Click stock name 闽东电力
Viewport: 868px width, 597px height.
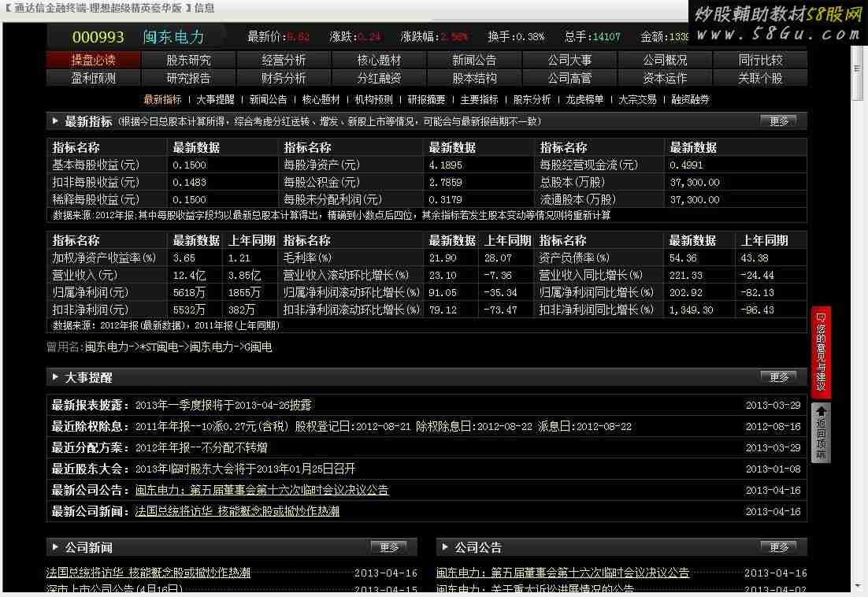[x=173, y=37]
